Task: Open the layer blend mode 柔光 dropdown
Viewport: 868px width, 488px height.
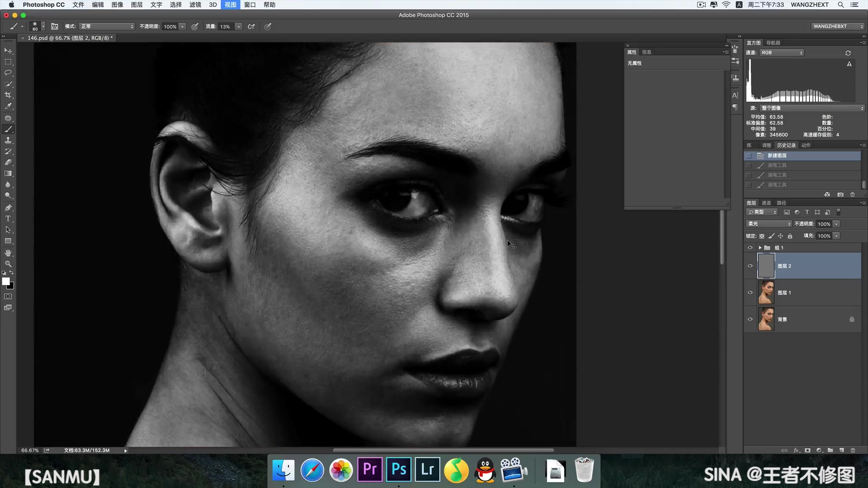Action: click(x=768, y=224)
